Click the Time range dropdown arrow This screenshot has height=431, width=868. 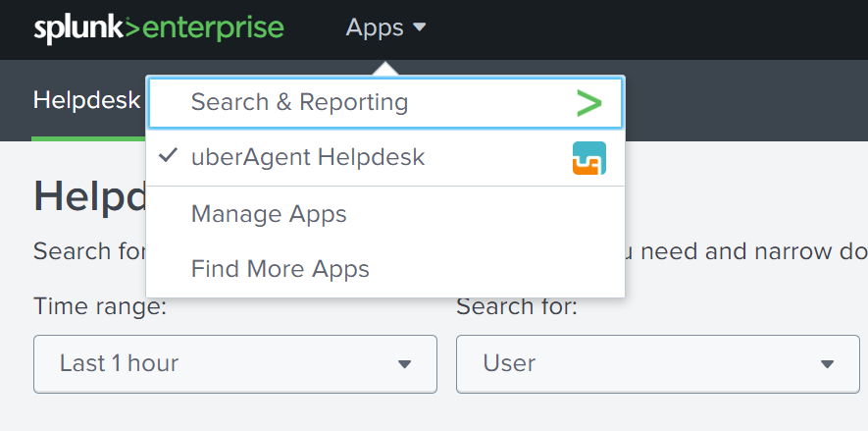[x=404, y=364]
